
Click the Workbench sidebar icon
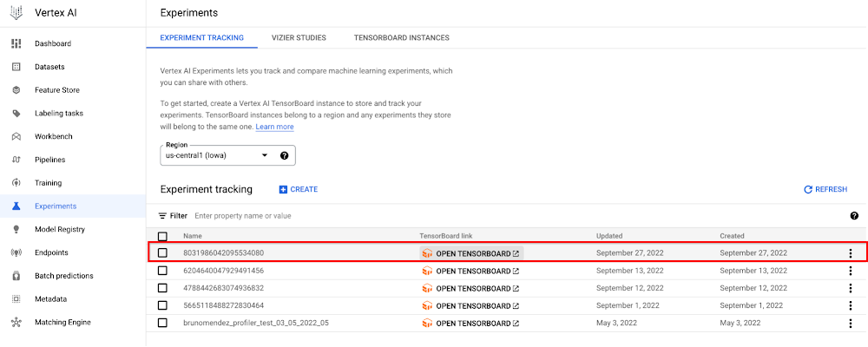(16, 136)
